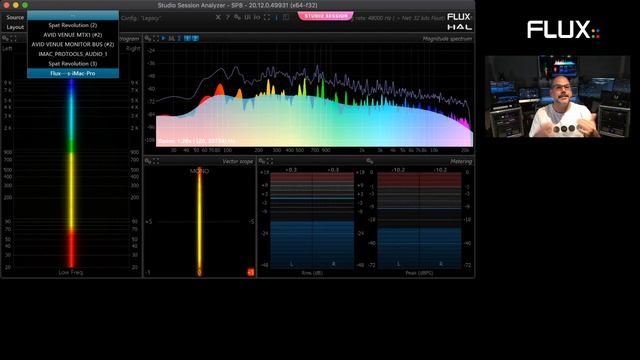The image size is (640, 360).
Task: Click the Metering panel title
Action: [461, 162]
